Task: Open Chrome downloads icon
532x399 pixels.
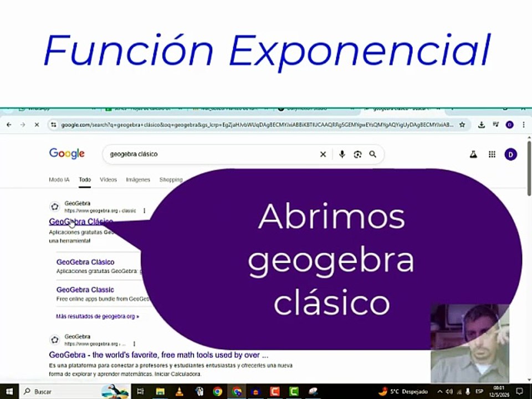Action: [481, 125]
